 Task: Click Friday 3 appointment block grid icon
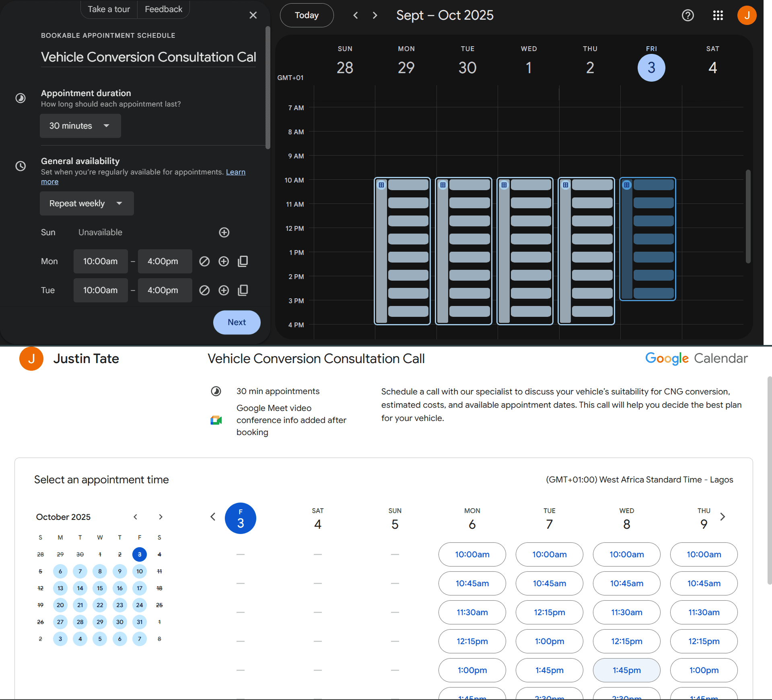click(627, 185)
